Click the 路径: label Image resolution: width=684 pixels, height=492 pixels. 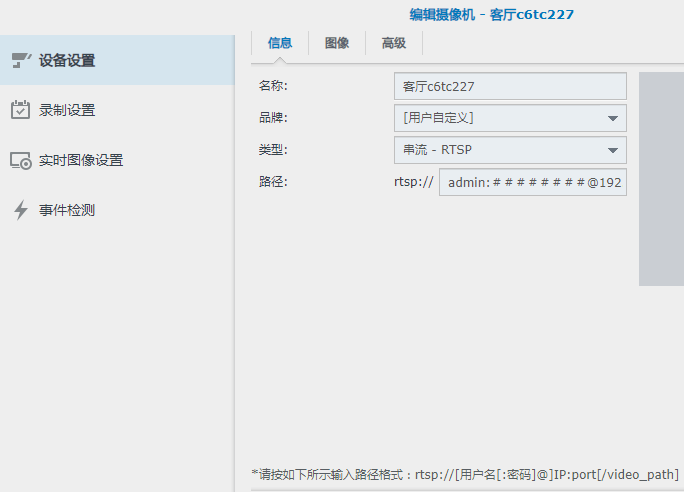click(273, 181)
